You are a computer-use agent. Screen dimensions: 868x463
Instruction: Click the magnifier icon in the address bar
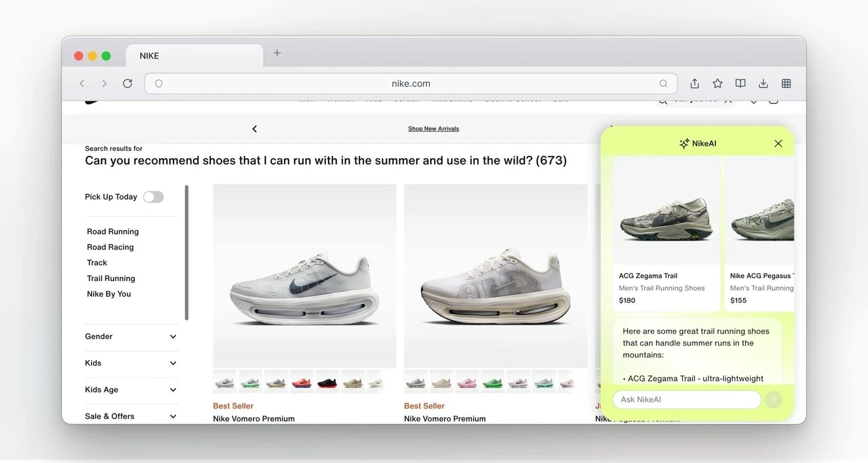tap(663, 83)
